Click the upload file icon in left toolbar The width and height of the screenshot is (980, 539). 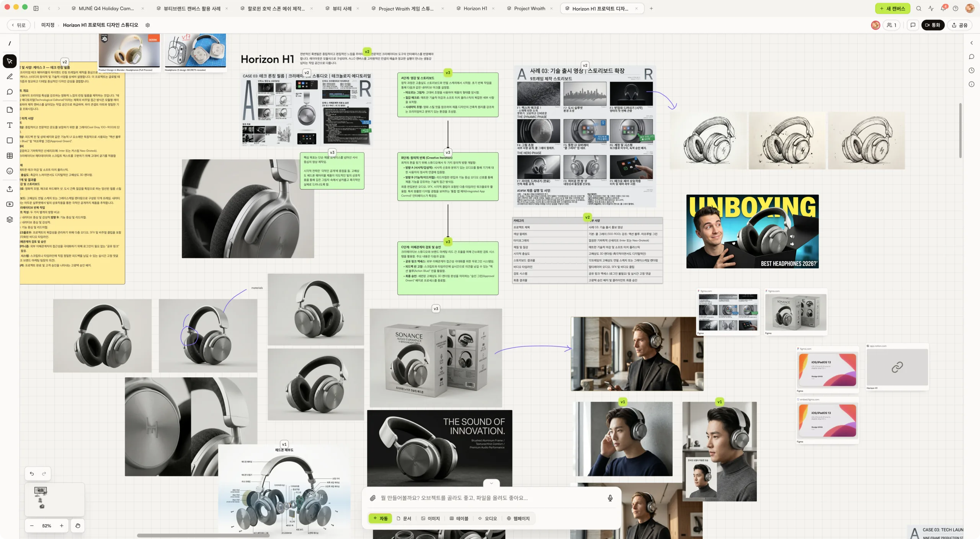click(x=10, y=189)
